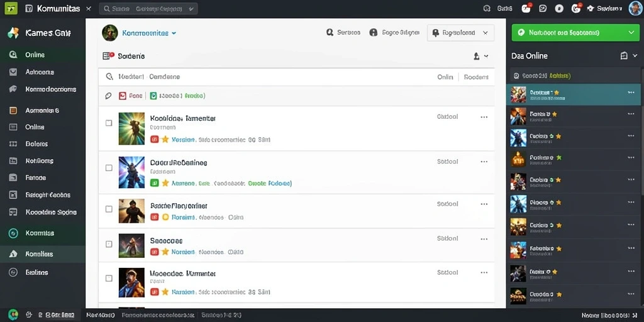Open the second red-badged icon in the top bar
Screen dimensions: 644x322
[x=576, y=8]
